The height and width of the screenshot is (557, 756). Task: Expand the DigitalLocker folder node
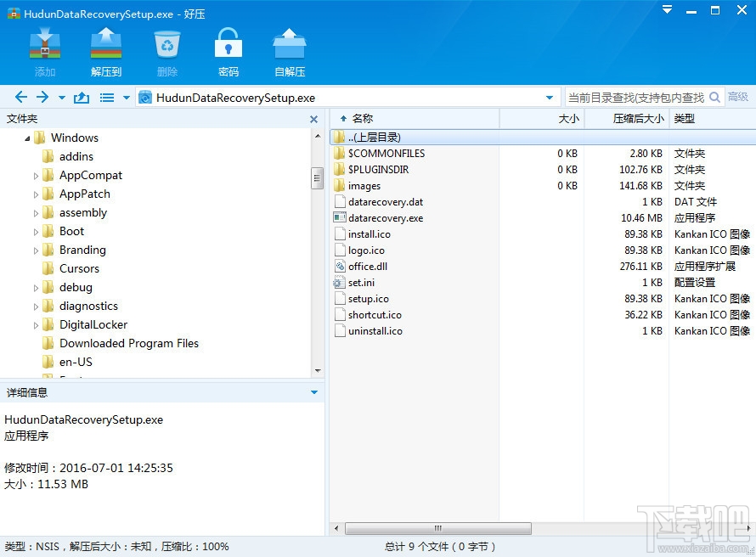[x=37, y=325]
